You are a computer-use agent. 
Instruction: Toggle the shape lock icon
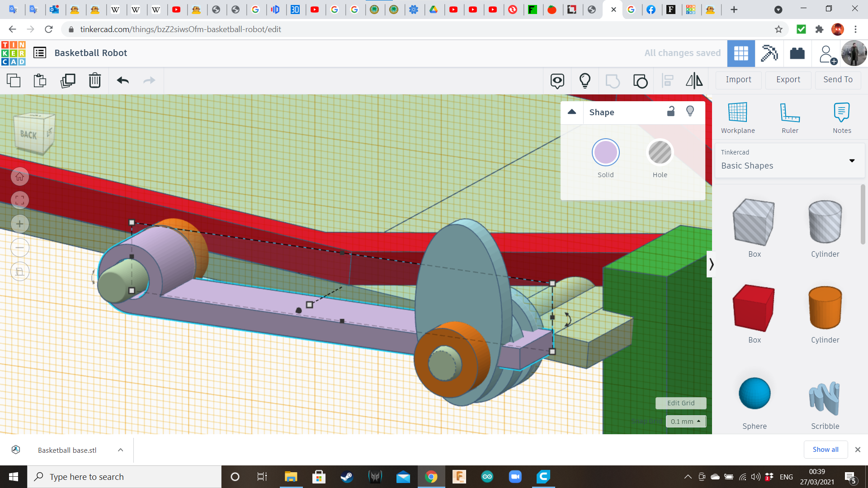[671, 112]
